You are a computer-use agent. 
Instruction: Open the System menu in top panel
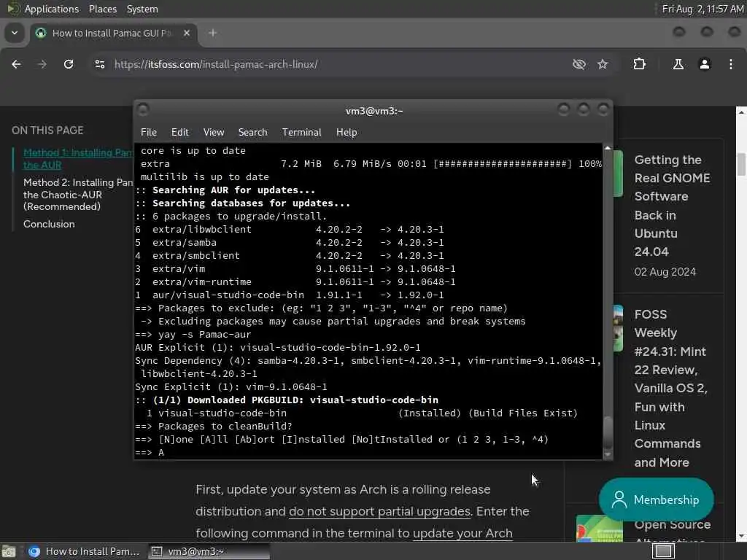coord(142,9)
